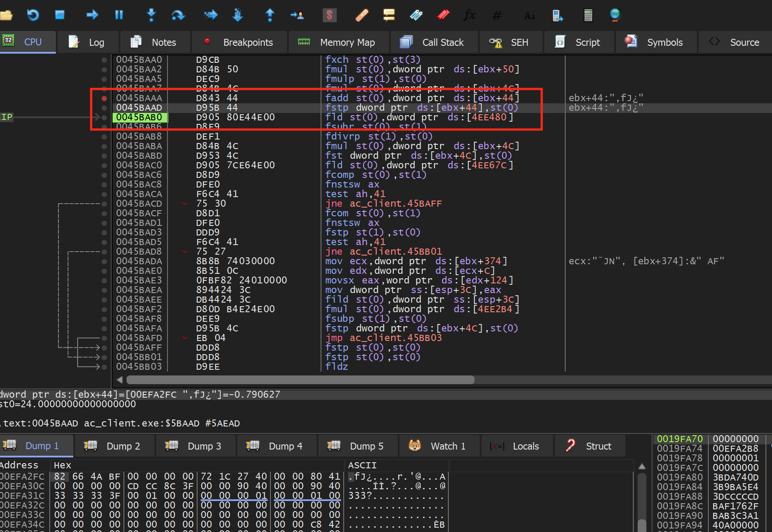
Task: Select the highlighted address 0045BAB0
Action: point(140,117)
